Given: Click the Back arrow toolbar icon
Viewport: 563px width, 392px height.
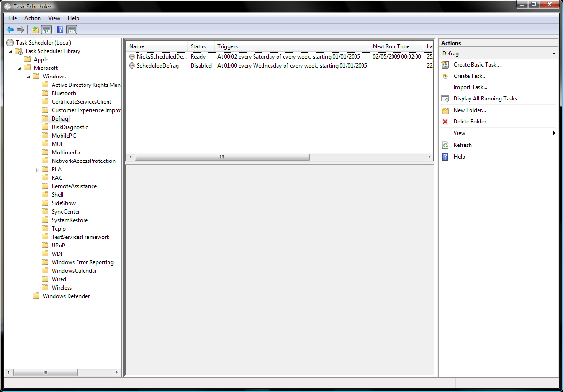Looking at the screenshot, I should click(x=10, y=30).
